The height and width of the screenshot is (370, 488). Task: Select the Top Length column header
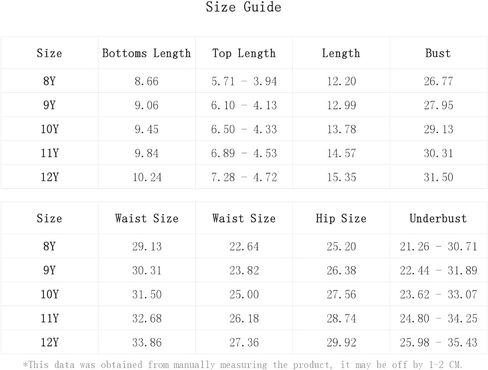(244, 53)
